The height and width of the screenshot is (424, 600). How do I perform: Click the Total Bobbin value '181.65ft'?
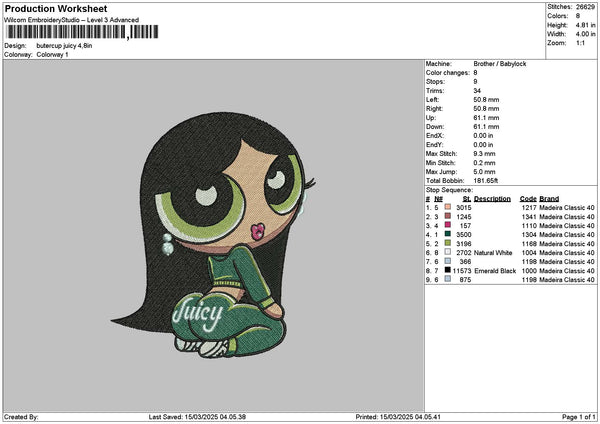click(x=486, y=181)
